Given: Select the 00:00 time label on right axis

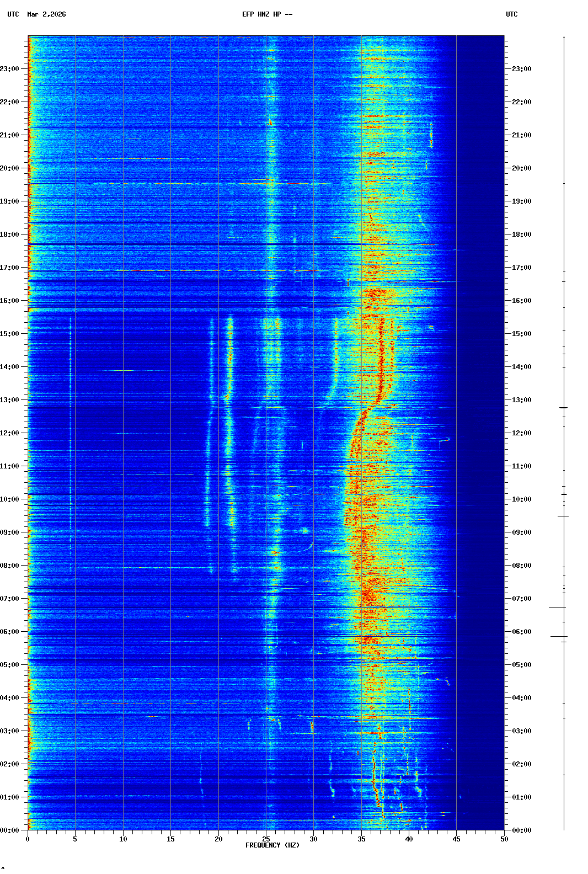Looking at the screenshot, I should pos(521,830).
